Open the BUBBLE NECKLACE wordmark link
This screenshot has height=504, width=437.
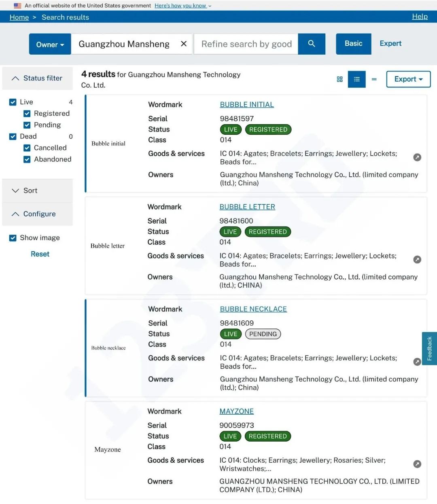click(253, 309)
